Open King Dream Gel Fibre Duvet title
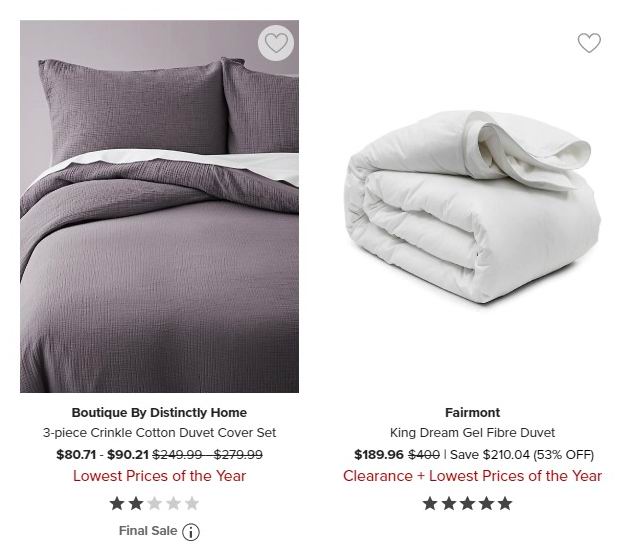The image size is (633, 552). click(472, 433)
